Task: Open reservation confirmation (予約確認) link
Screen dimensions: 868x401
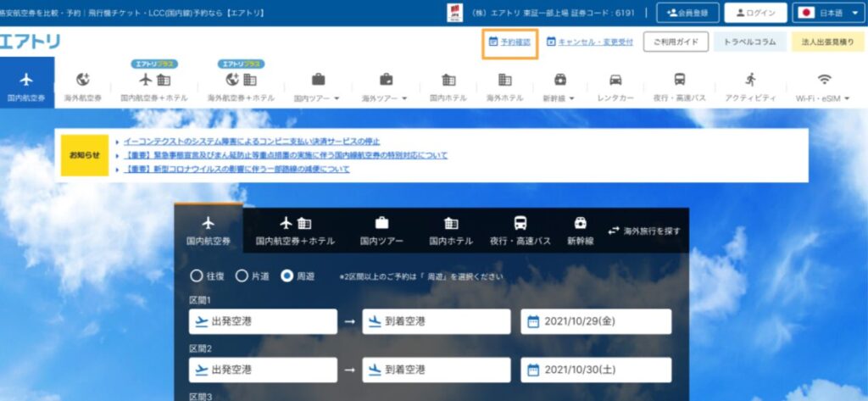Action: coord(509,42)
